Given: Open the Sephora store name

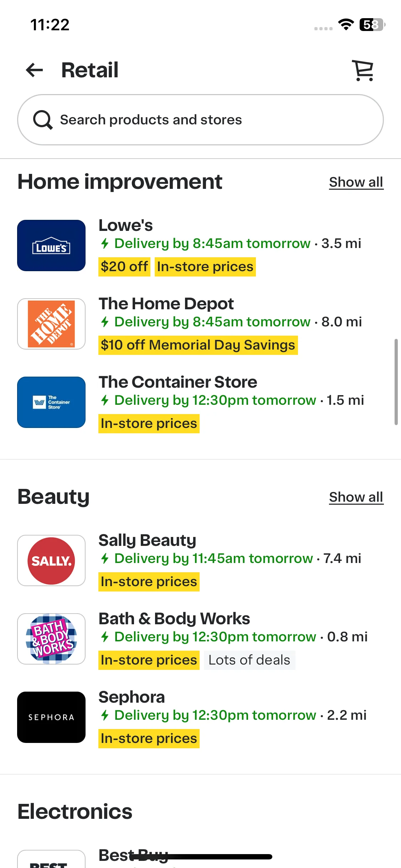Looking at the screenshot, I should point(132,697).
